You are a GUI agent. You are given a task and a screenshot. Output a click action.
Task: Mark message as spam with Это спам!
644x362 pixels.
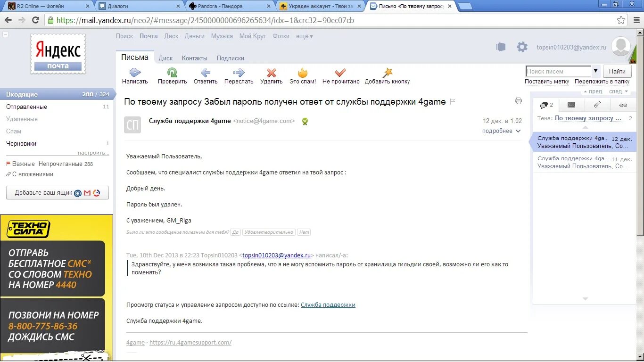pyautogui.click(x=303, y=76)
